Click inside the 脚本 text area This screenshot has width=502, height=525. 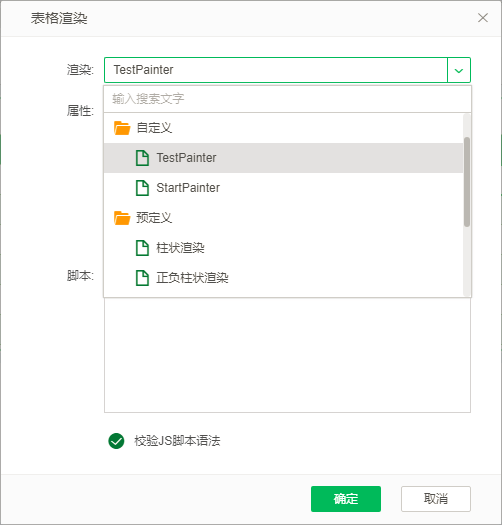point(287,355)
